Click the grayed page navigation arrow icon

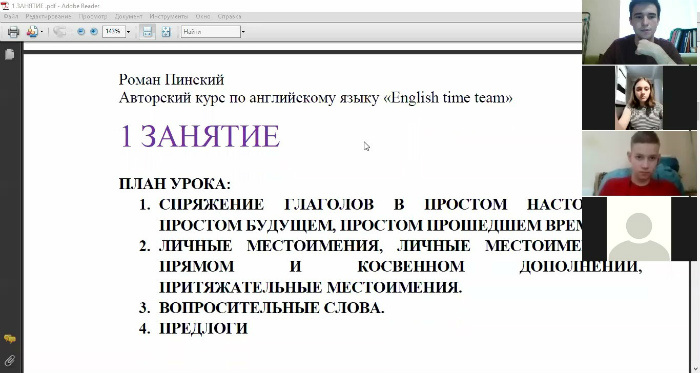(59, 32)
